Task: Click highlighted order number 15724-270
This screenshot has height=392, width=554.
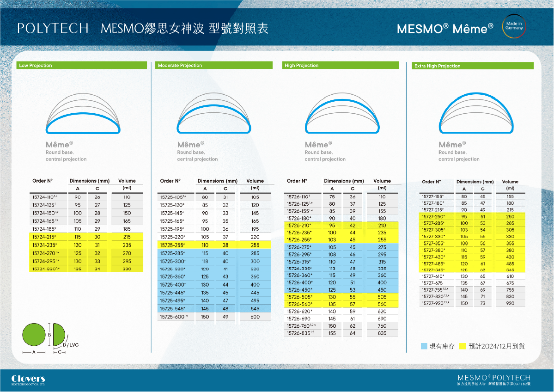Action: pos(45,253)
